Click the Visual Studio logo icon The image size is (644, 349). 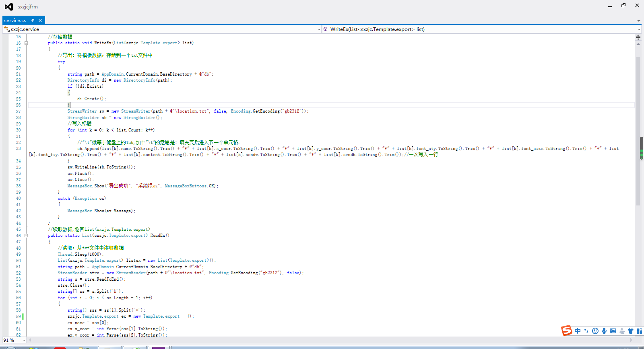click(8, 6)
